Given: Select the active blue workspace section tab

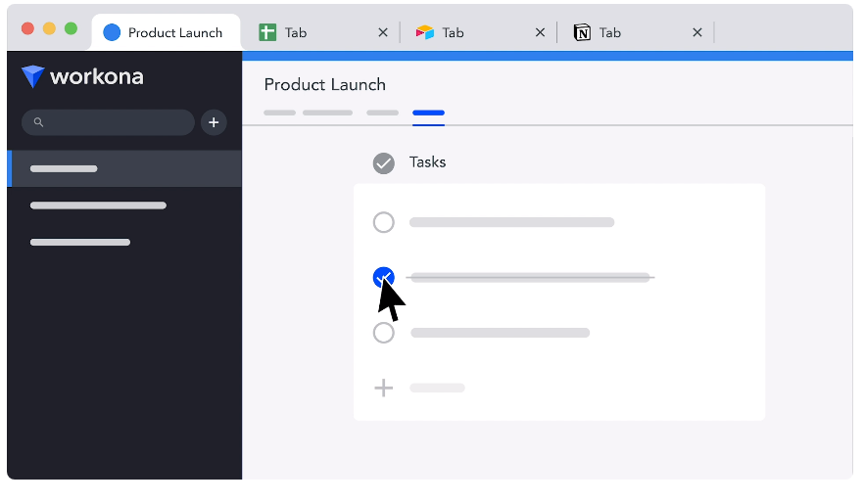Looking at the screenshot, I should pos(428,113).
